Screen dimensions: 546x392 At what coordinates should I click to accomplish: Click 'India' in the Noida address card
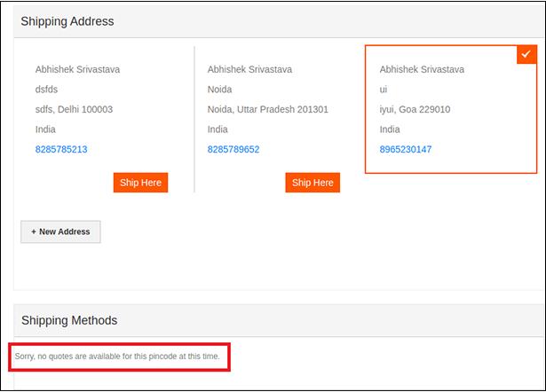[x=218, y=129]
